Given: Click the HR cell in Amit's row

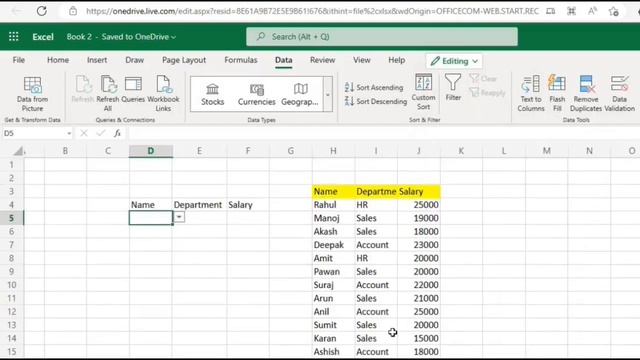Looking at the screenshot, I should tap(376, 258).
